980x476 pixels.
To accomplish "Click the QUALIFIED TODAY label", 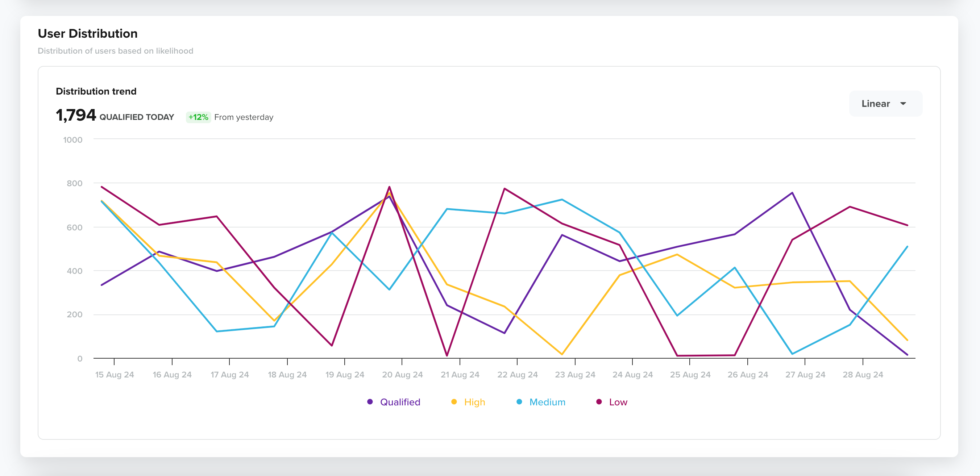I will (137, 117).
